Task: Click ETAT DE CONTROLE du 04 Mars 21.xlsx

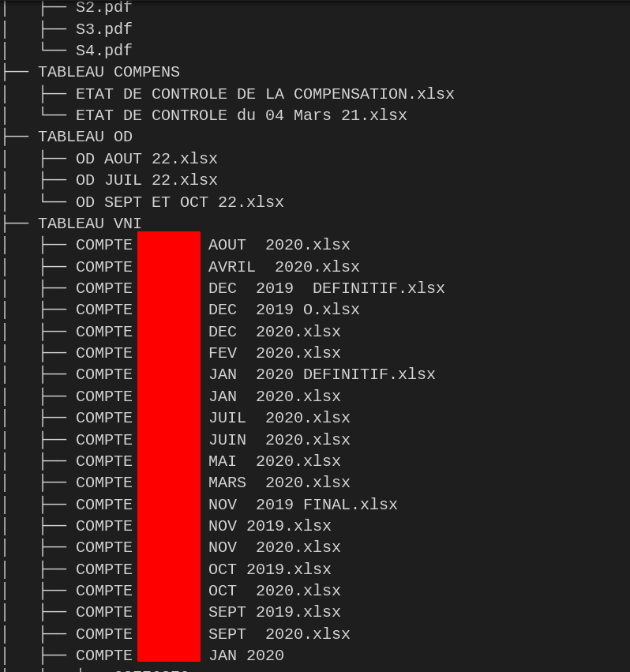Action: [x=241, y=115]
